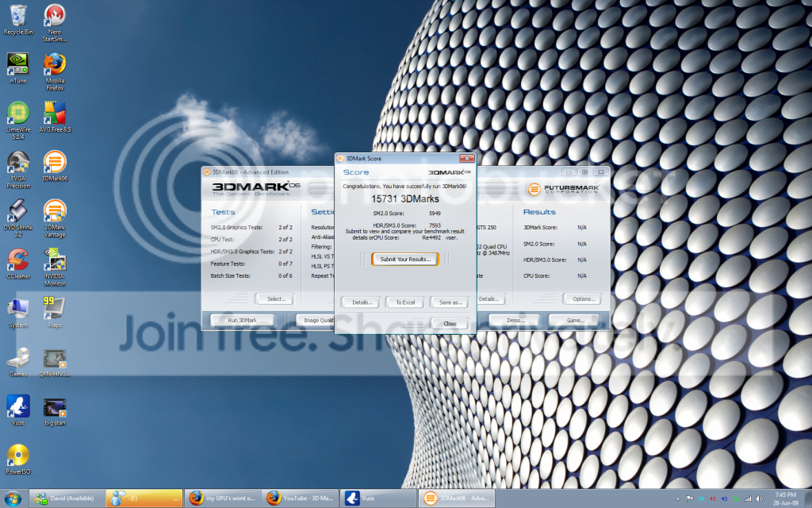Click the 3DMark Vantage desktop shortcut
The image size is (812, 508).
click(x=54, y=212)
